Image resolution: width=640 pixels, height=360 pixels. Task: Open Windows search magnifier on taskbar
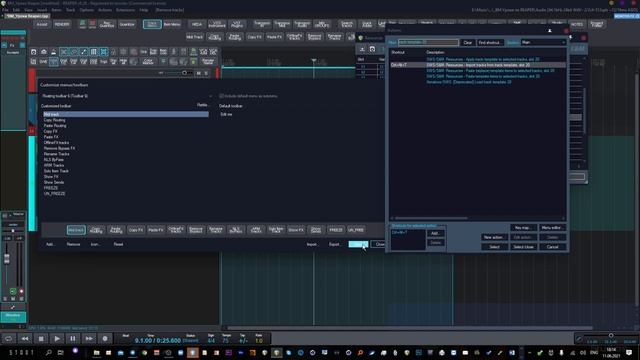[49, 353]
